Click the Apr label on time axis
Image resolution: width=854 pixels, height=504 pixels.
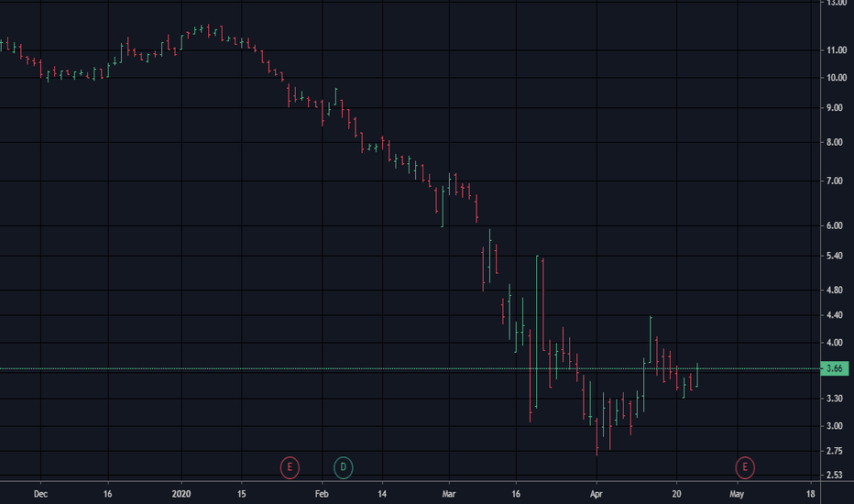(x=597, y=494)
